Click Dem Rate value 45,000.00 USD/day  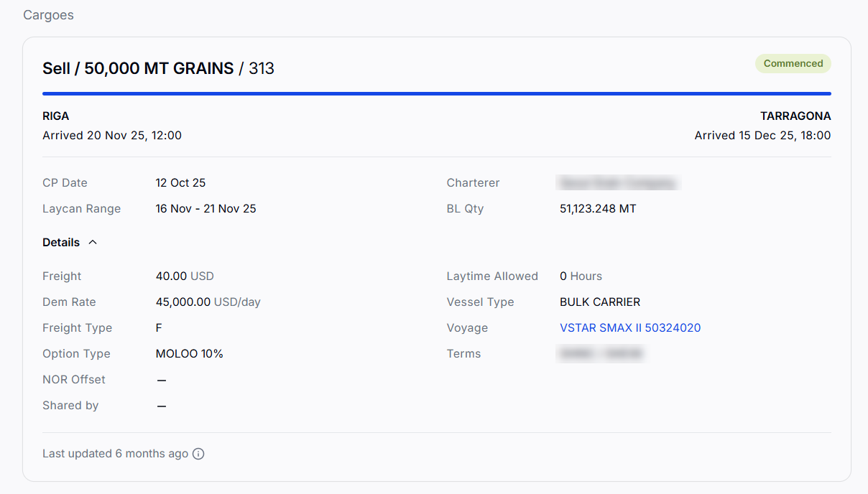tap(208, 302)
